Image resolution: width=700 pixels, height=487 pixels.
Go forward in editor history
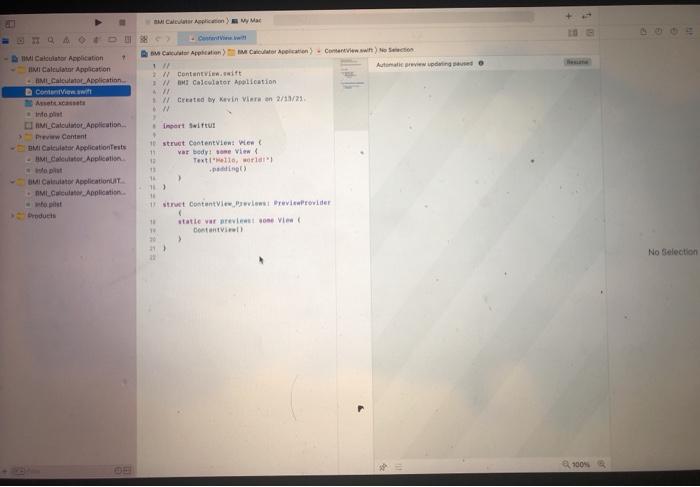168,39
